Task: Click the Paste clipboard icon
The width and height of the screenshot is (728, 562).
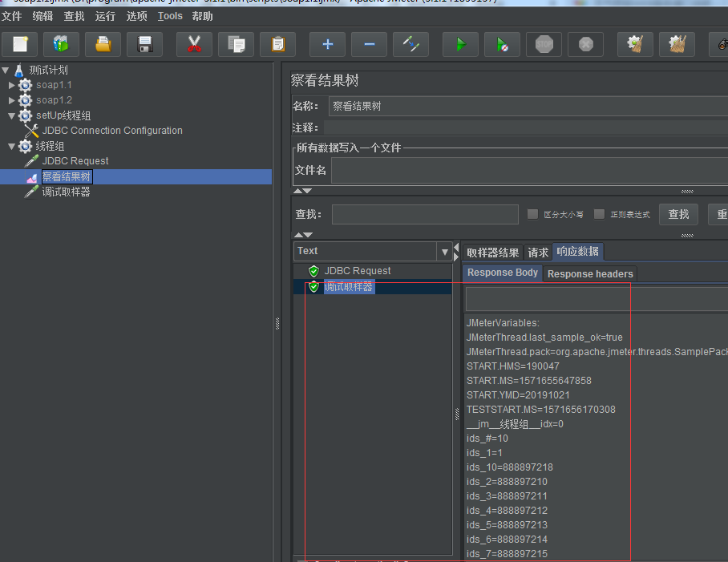Action: coord(277,45)
